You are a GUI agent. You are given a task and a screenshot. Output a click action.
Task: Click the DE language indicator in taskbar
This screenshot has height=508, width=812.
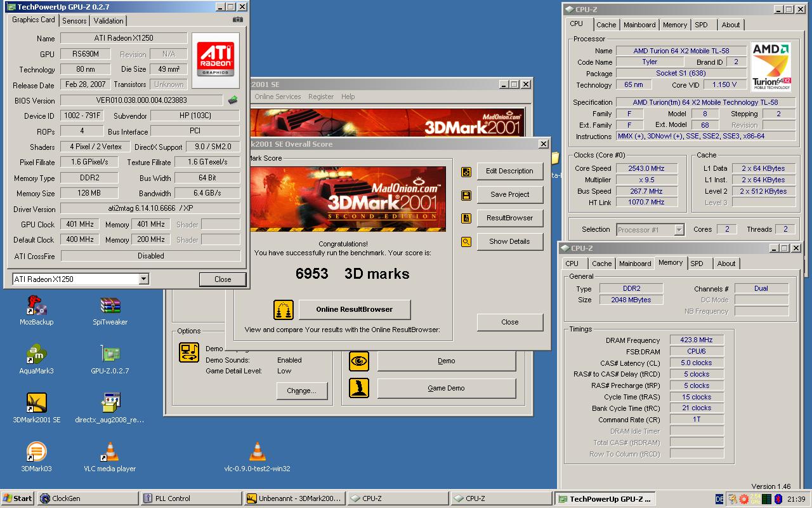pyautogui.click(x=719, y=499)
